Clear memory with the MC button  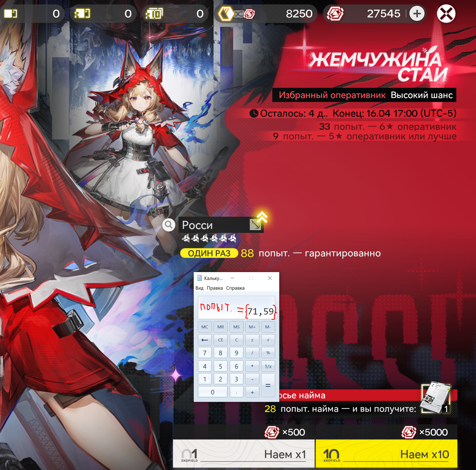(x=205, y=327)
